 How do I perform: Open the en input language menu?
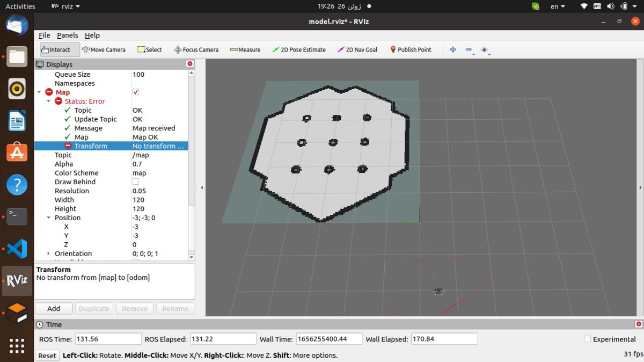[558, 6]
